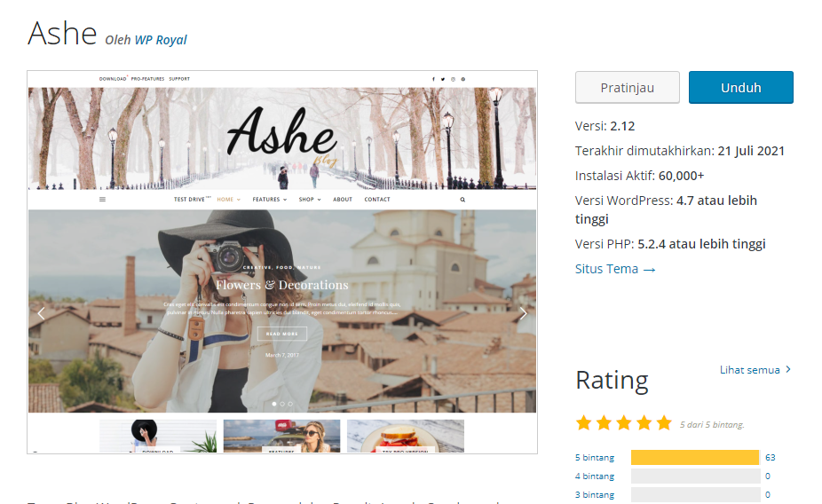Click the Flowers & Decorations slide title
The width and height of the screenshot is (822, 504).
[x=282, y=285]
